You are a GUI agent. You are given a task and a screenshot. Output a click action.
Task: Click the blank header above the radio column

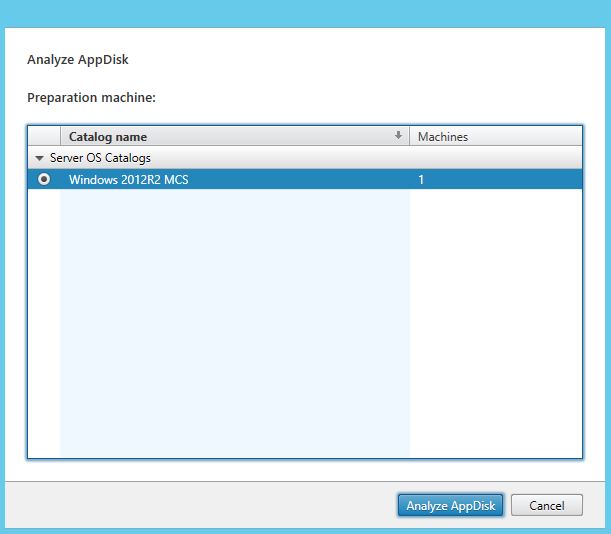tap(44, 137)
